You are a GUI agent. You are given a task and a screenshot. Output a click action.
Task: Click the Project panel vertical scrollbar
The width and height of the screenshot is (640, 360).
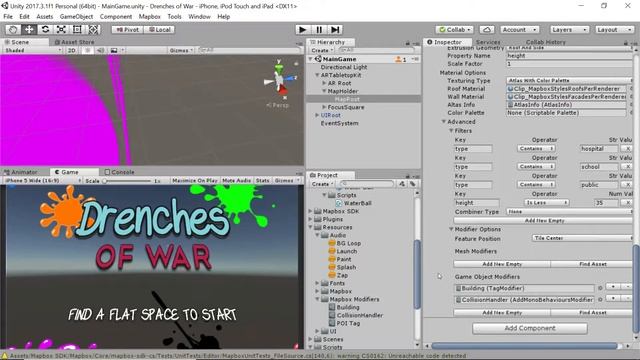tap(417, 274)
